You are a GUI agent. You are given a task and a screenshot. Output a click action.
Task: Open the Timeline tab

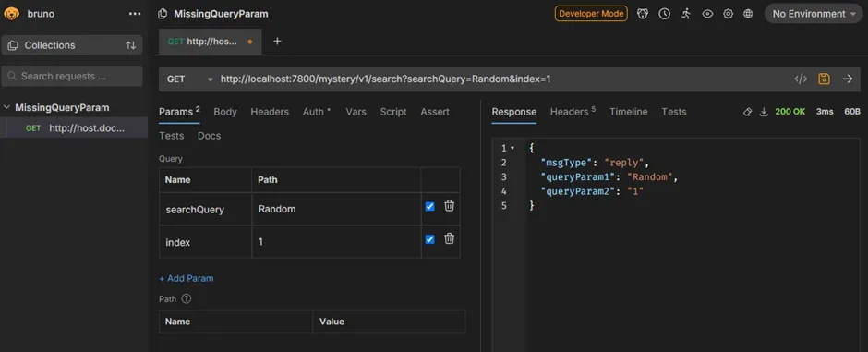click(628, 112)
